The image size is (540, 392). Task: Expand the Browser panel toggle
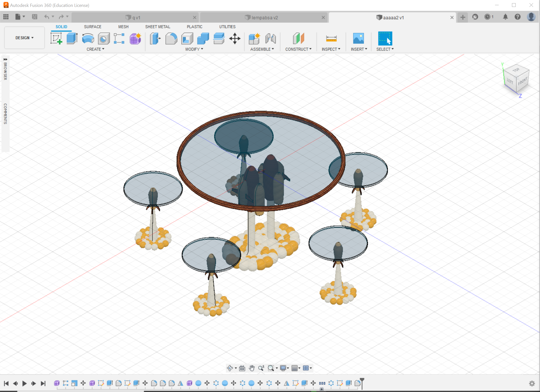click(5, 60)
